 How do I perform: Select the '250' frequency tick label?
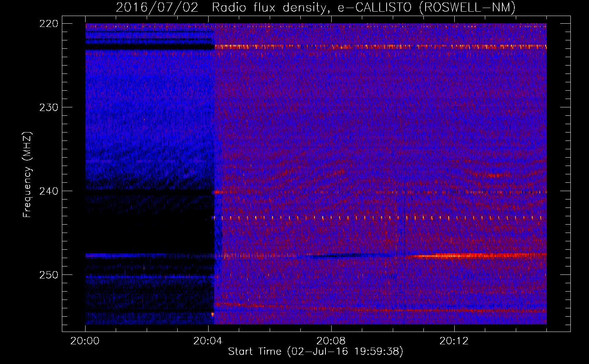[x=49, y=275]
